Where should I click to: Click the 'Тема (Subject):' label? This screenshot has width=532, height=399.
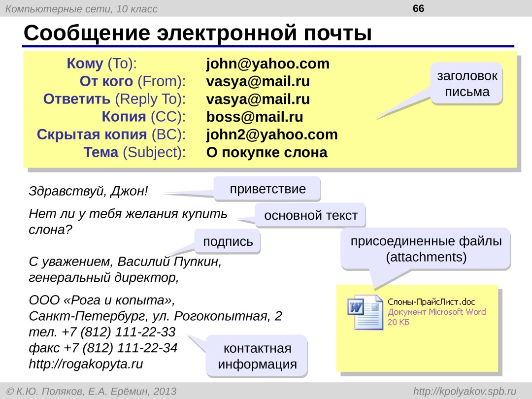[x=134, y=152]
